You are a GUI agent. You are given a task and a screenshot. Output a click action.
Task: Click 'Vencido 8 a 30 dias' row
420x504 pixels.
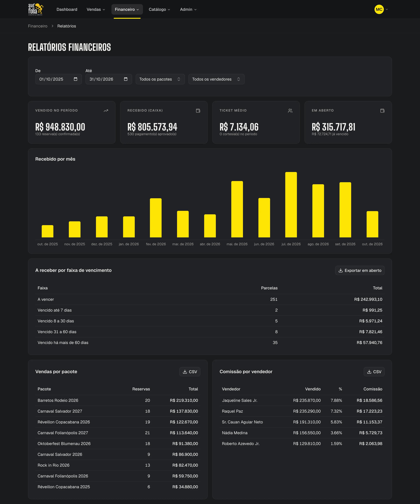point(210,321)
